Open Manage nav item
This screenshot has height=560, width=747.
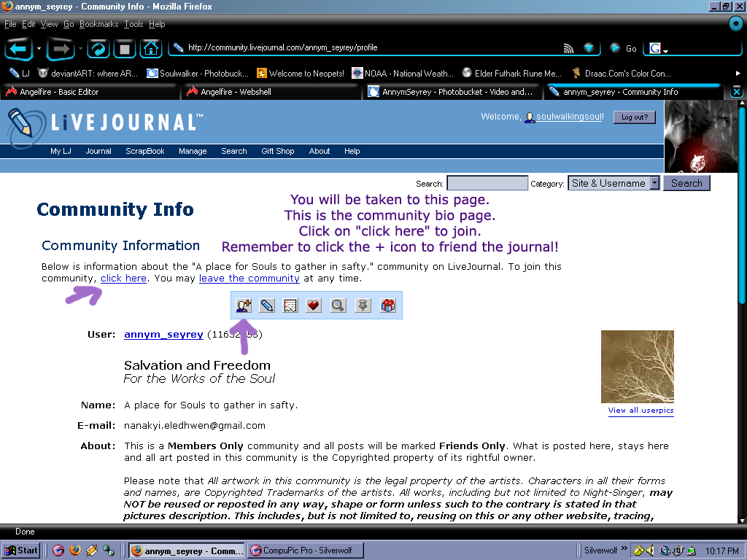[x=193, y=151]
